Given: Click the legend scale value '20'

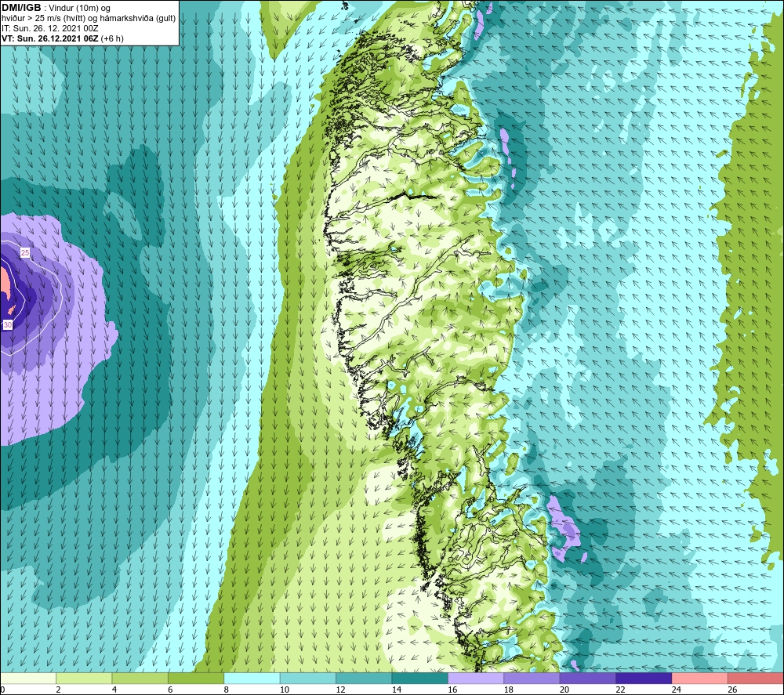Looking at the screenshot, I should pos(564,690).
